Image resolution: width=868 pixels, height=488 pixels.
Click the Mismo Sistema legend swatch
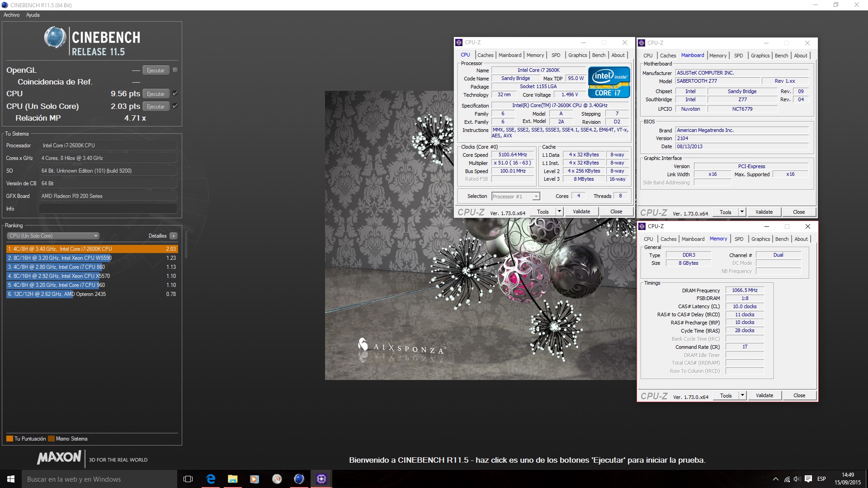click(51, 439)
